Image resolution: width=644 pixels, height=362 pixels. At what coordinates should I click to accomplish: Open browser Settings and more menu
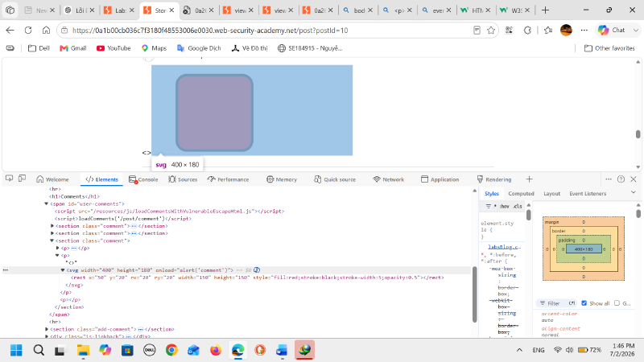(x=584, y=30)
